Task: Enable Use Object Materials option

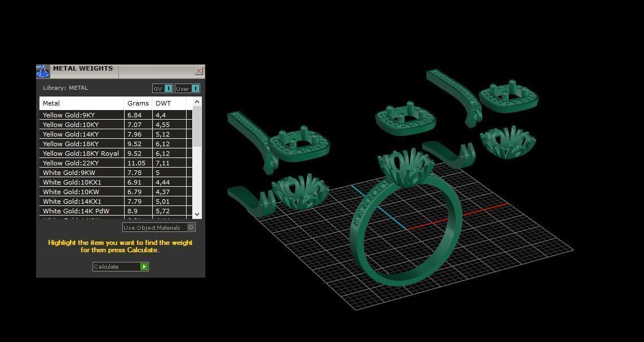Action: click(158, 227)
